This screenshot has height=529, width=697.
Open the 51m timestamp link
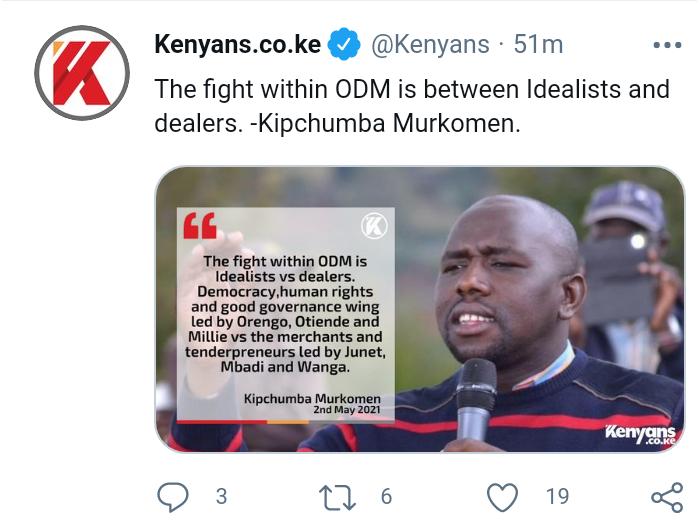[538, 44]
